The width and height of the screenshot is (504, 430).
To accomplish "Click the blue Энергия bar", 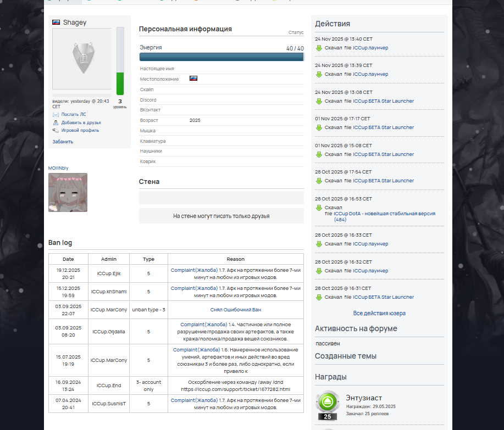I will pos(221,57).
